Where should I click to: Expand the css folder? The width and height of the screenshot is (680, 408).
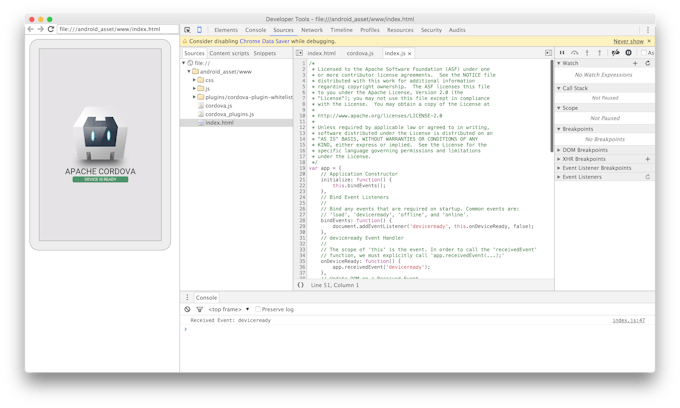[194, 80]
